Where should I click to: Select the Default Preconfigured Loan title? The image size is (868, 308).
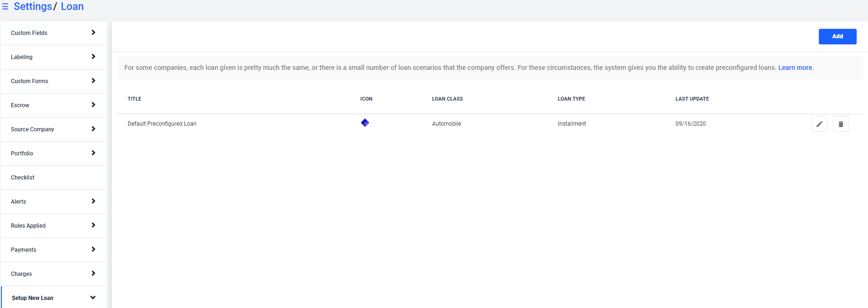(162, 124)
